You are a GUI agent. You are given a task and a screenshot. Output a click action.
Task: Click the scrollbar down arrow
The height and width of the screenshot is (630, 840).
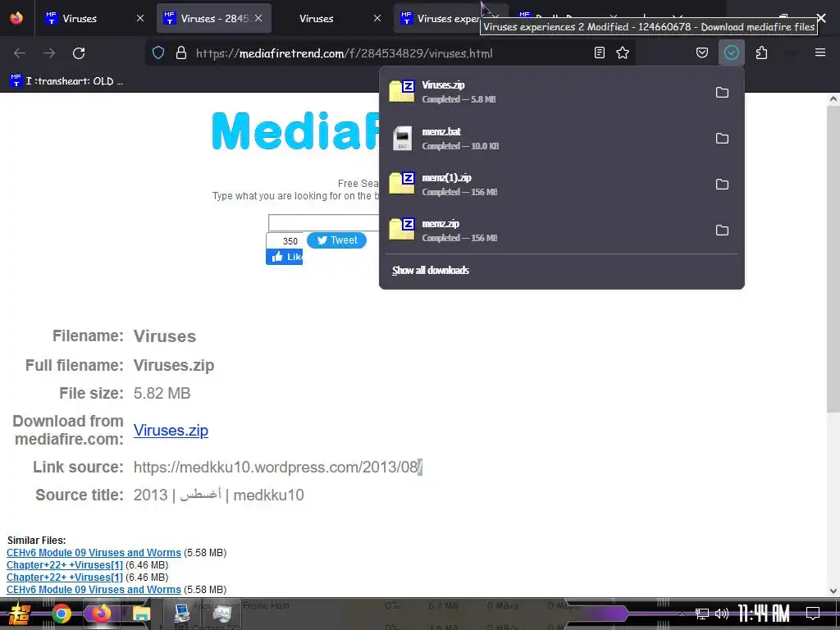pos(833,591)
